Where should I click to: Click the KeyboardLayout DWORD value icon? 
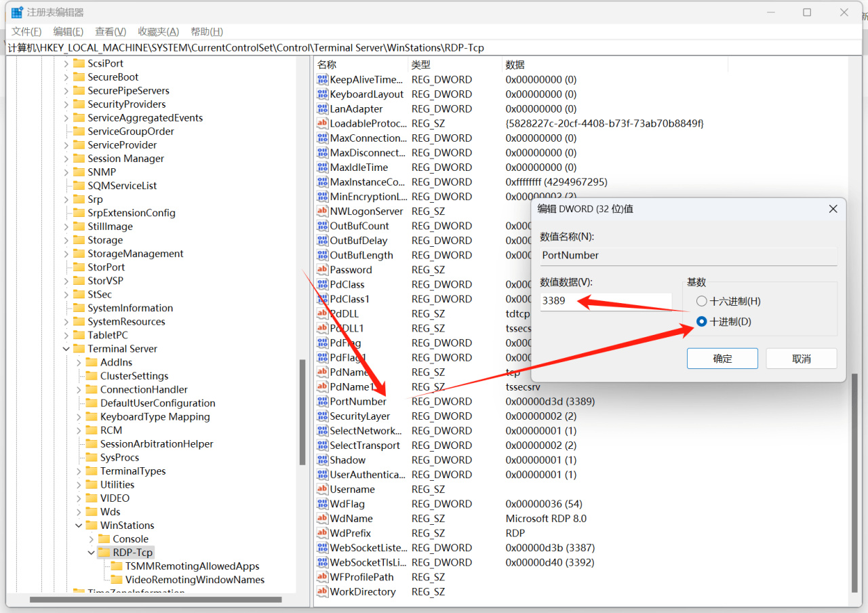pyautogui.click(x=323, y=94)
